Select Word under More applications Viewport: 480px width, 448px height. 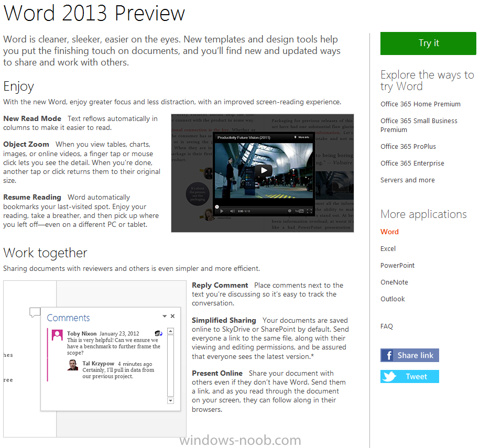coord(389,232)
